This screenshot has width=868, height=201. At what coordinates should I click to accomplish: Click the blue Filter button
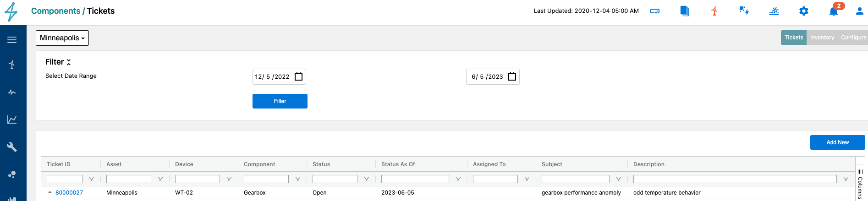tap(280, 101)
